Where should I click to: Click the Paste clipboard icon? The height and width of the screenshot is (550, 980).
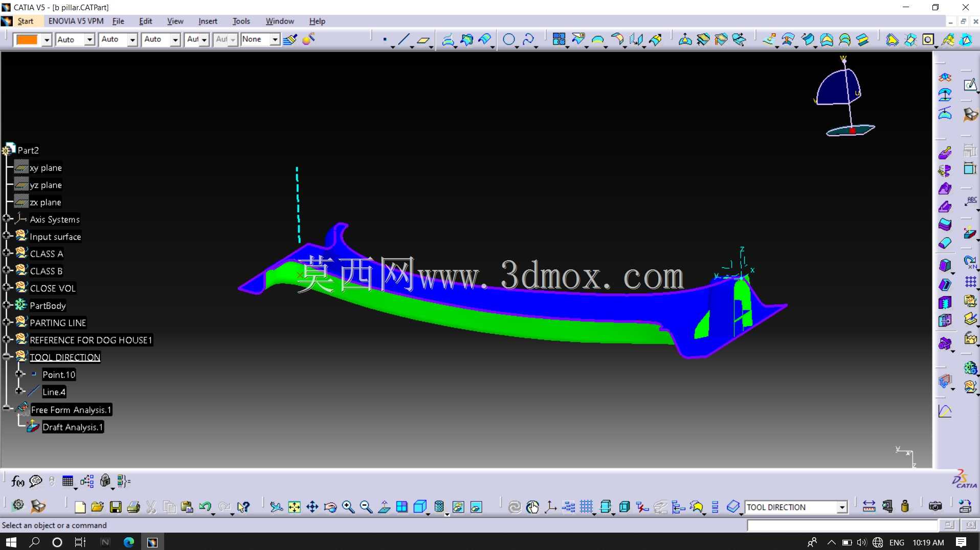tap(187, 507)
